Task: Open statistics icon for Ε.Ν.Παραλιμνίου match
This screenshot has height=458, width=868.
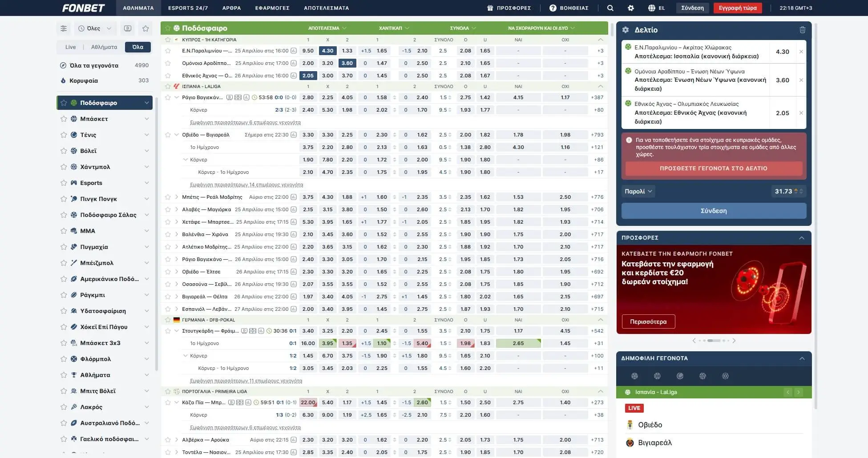Action: click(x=294, y=51)
